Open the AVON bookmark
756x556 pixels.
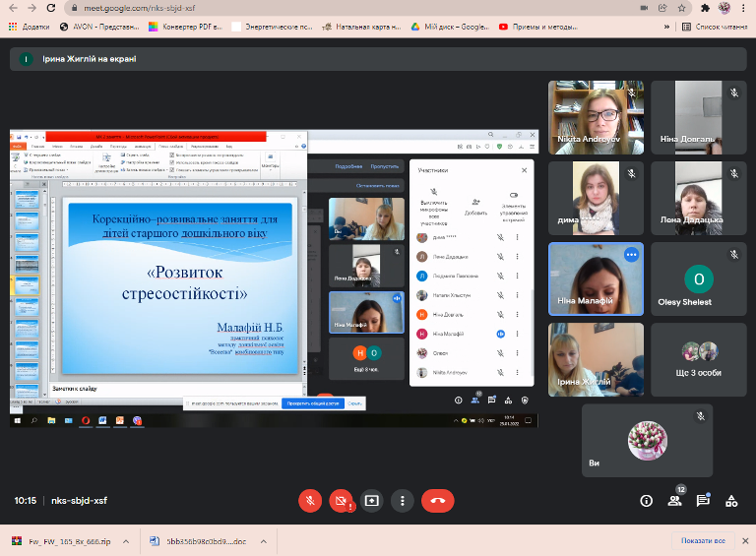tap(99, 27)
